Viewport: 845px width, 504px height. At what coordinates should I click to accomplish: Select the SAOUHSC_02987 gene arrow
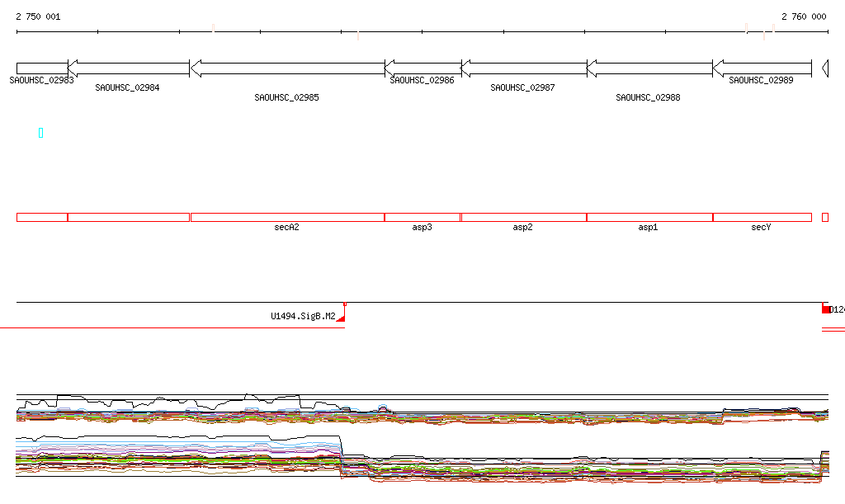click(523, 68)
